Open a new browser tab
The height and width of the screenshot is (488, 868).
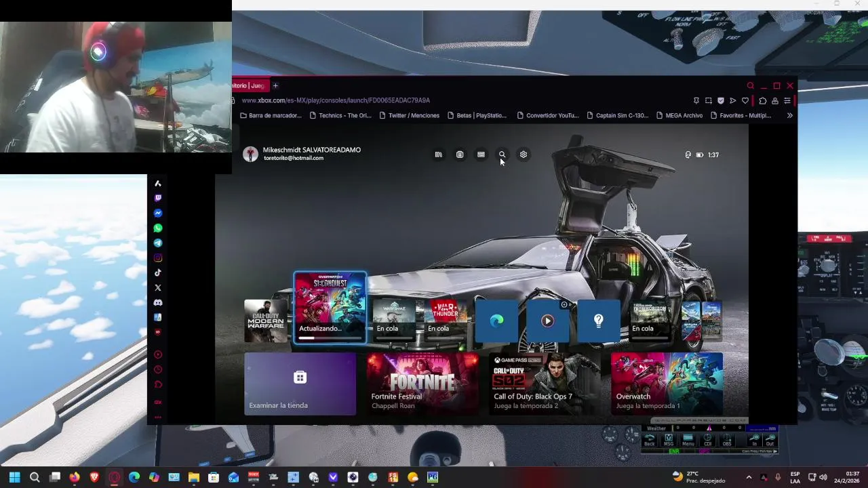[275, 85]
